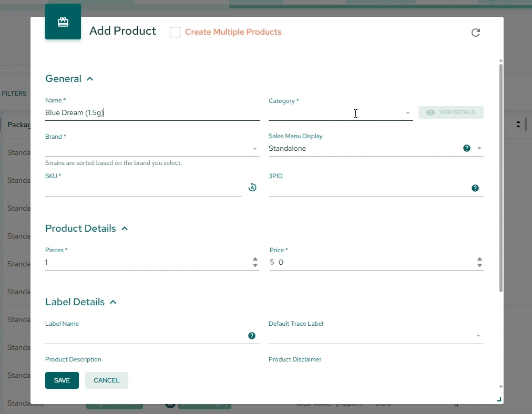Collapse the Product Details section
Screen dimensions: 532x414
pos(125,229)
